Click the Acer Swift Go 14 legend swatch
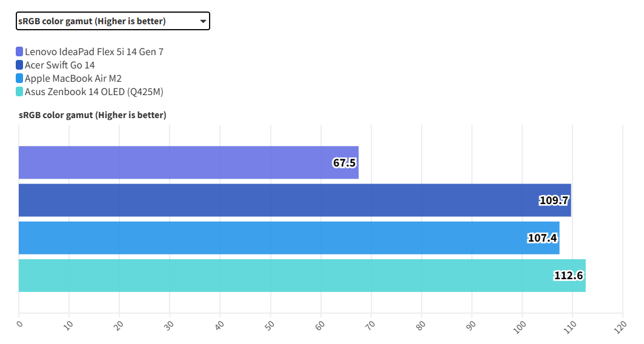The height and width of the screenshot is (344, 644). point(19,65)
